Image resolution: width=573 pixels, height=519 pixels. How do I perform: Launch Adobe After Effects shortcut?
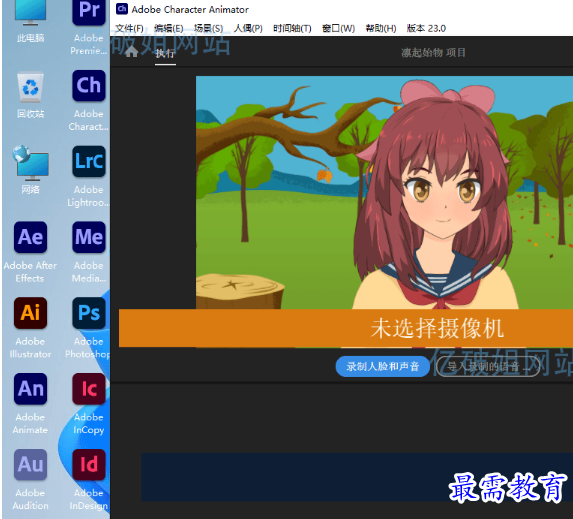[30, 252]
